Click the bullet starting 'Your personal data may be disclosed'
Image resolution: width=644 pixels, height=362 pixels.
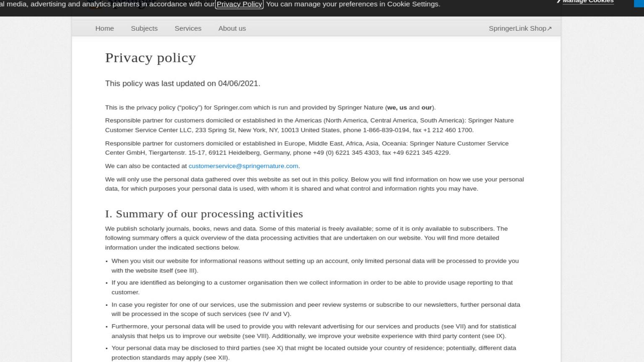314,353
